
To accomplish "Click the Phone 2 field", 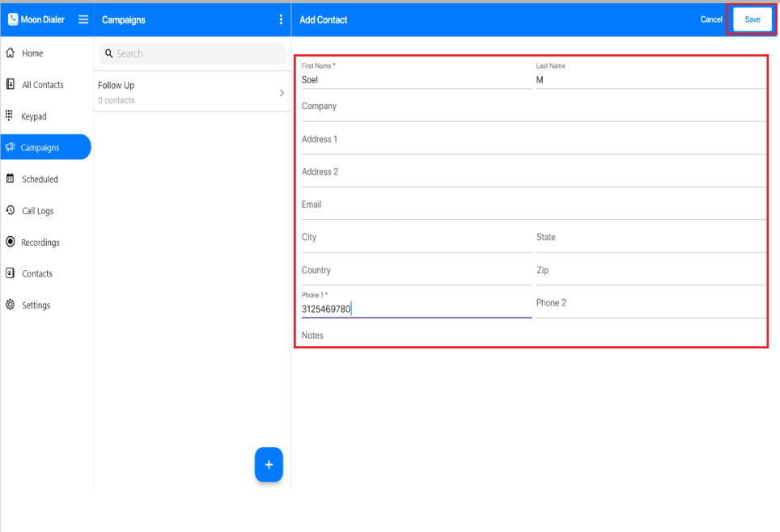I will (650, 303).
